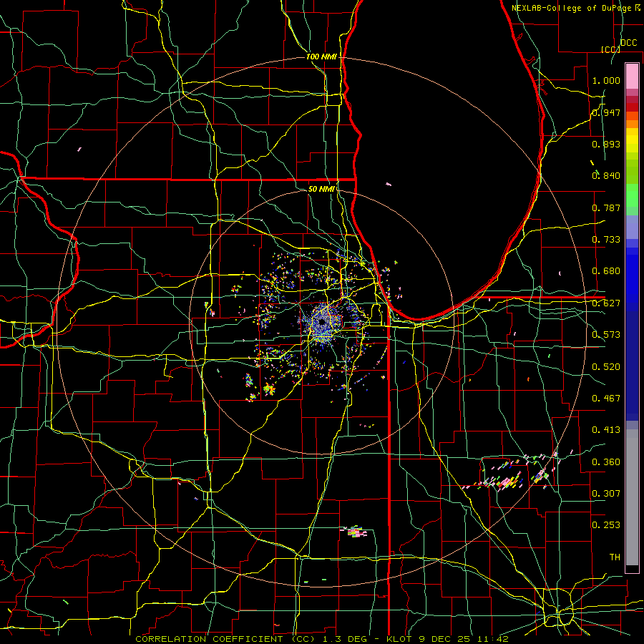Image resolution: width=644 pixels, height=644 pixels.
Task: Click the [CC] units label above the scale
Action: pyautogui.click(x=610, y=49)
